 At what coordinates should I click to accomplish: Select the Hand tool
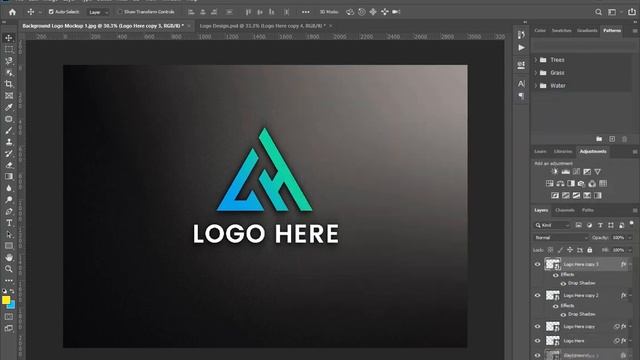[x=9, y=258]
